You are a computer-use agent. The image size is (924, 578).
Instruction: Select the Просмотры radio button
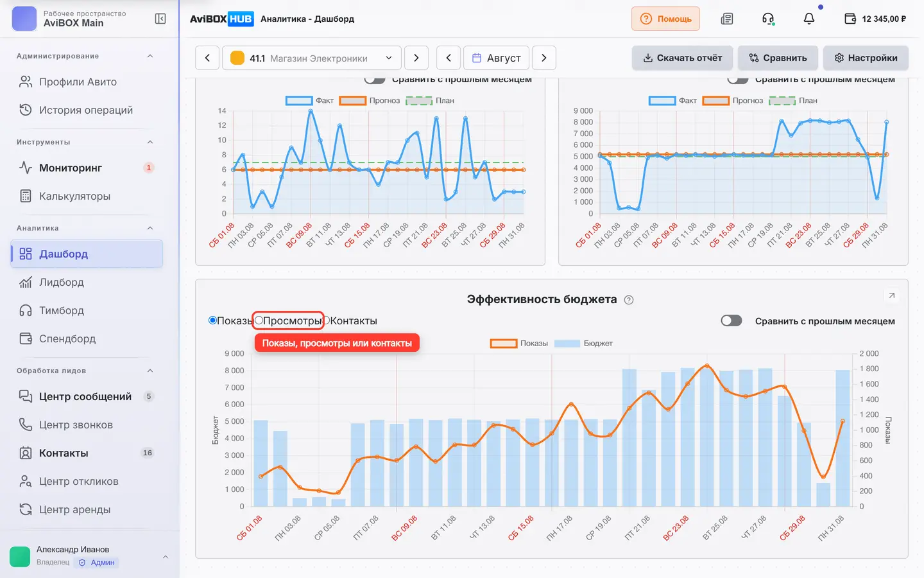(x=259, y=320)
